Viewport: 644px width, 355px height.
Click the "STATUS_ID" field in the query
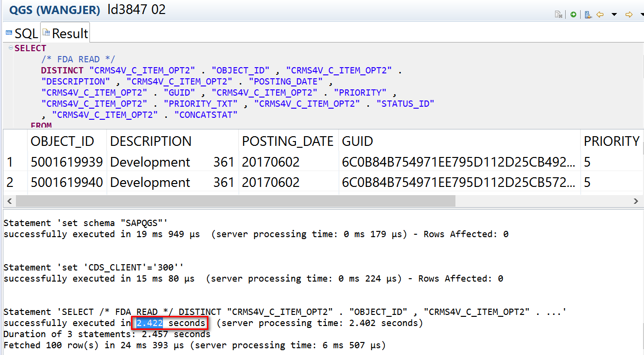pyautogui.click(x=406, y=104)
